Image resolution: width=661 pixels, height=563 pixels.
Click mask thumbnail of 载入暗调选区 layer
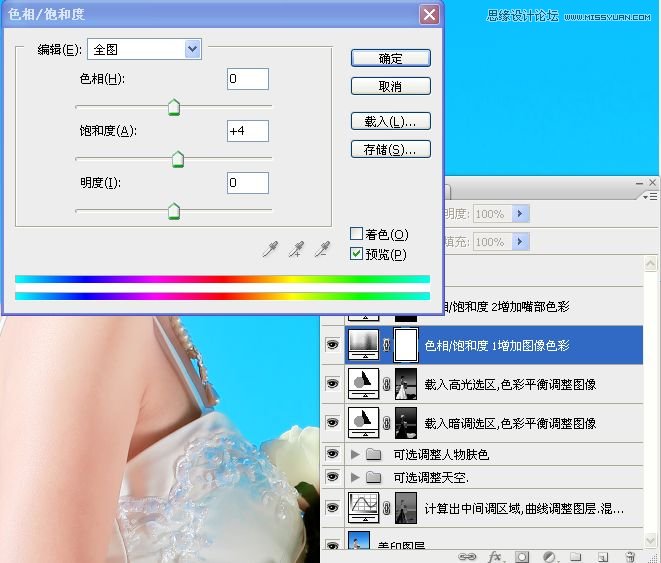(406, 423)
